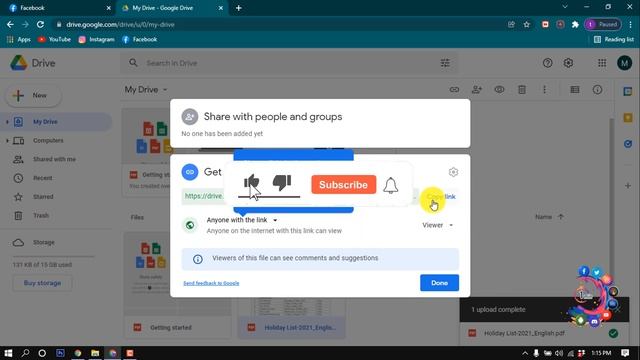This screenshot has height=360, width=640.
Task: Click the Get link toolbar icon
Action: 454,89
